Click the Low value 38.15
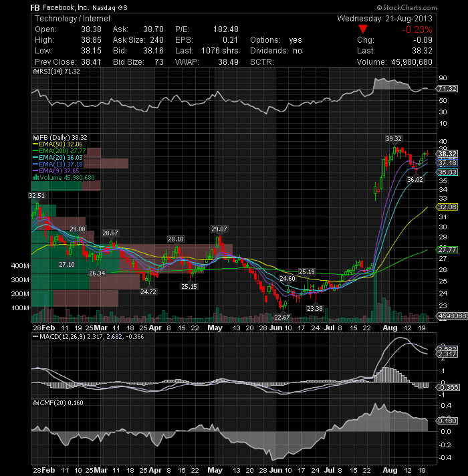Viewport: 468px width, 476px height. (x=91, y=51)
